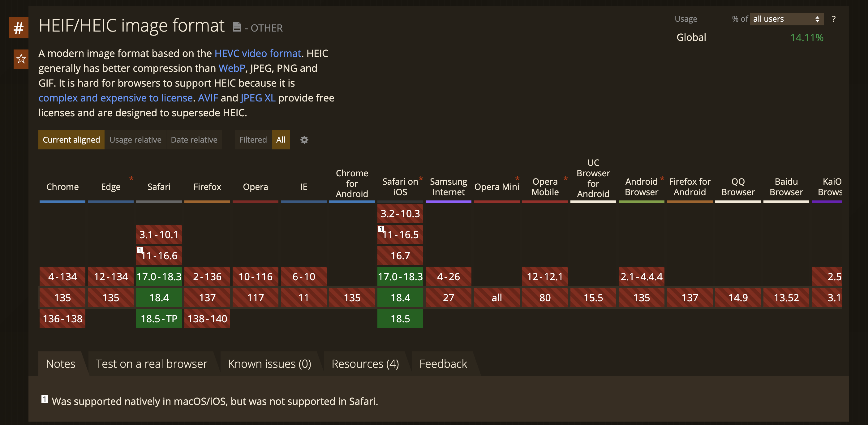Click Samsung Internet column header

pyautogui.click(x=449, y=187)
